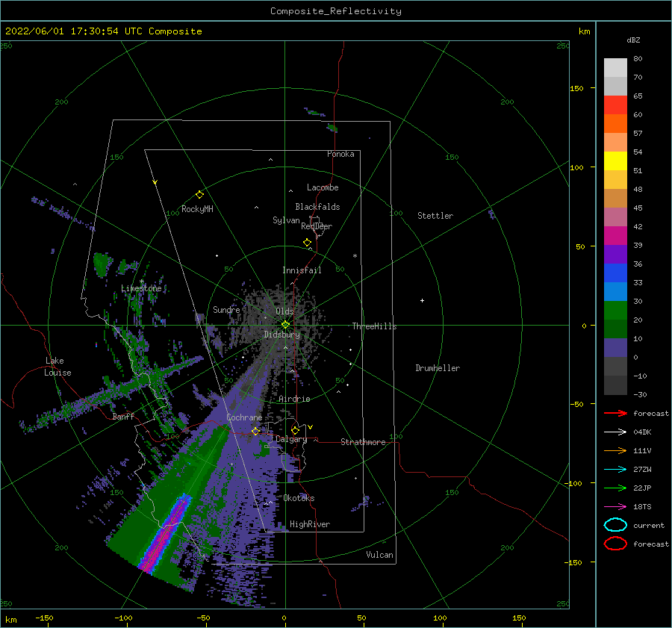
Task: Click the white 04DK arrow icon
Action: (x=615, y=432)
